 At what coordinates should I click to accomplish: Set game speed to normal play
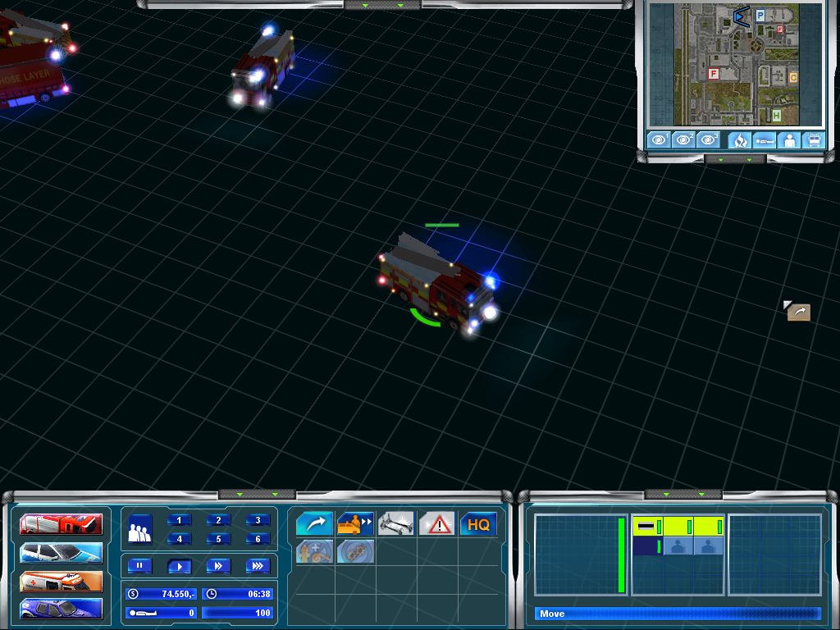[179, 566]
